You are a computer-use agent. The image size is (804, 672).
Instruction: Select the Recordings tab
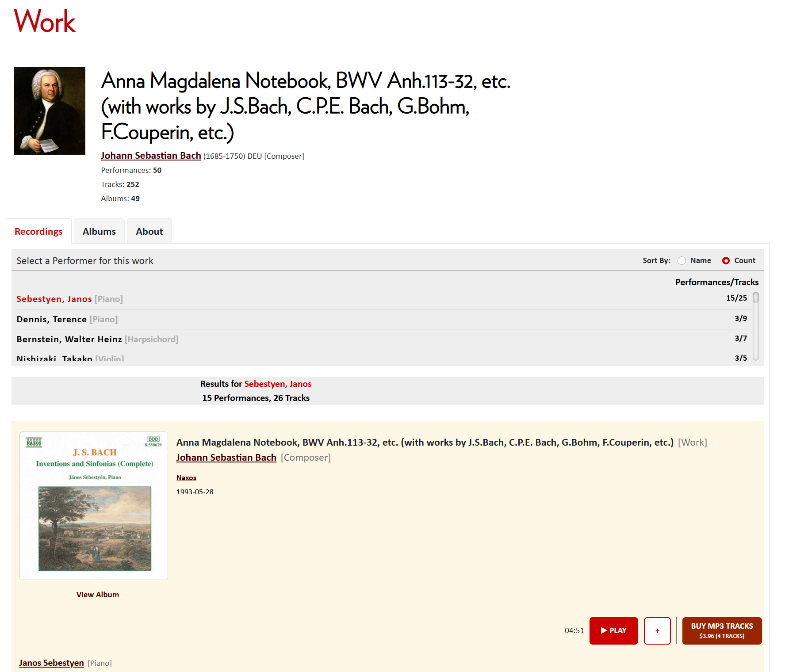[38, 231]
